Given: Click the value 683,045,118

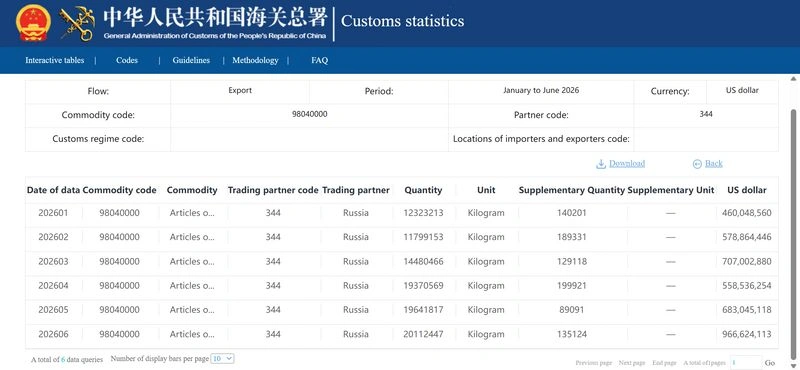Looking at the screenshot, I should coord(746,310).
